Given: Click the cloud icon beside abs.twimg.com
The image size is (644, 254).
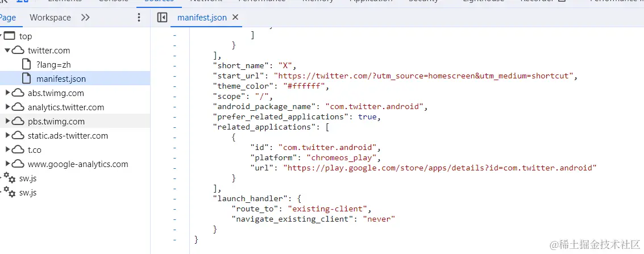Looking at the screenshot, I should [18, 93].
